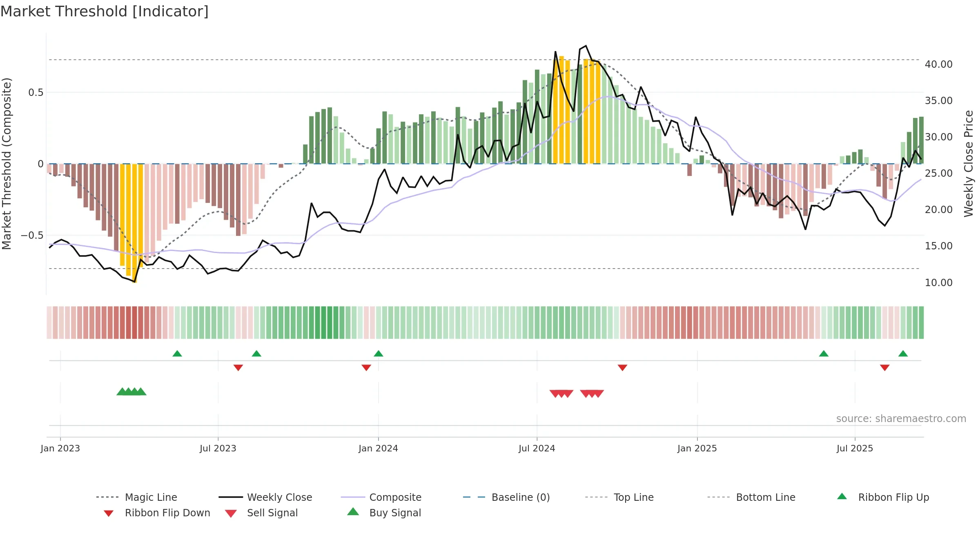The height and width of the screenshot is (551, 980).
Task: Click the 30.00 price axis label
Action: click(939, 137)
